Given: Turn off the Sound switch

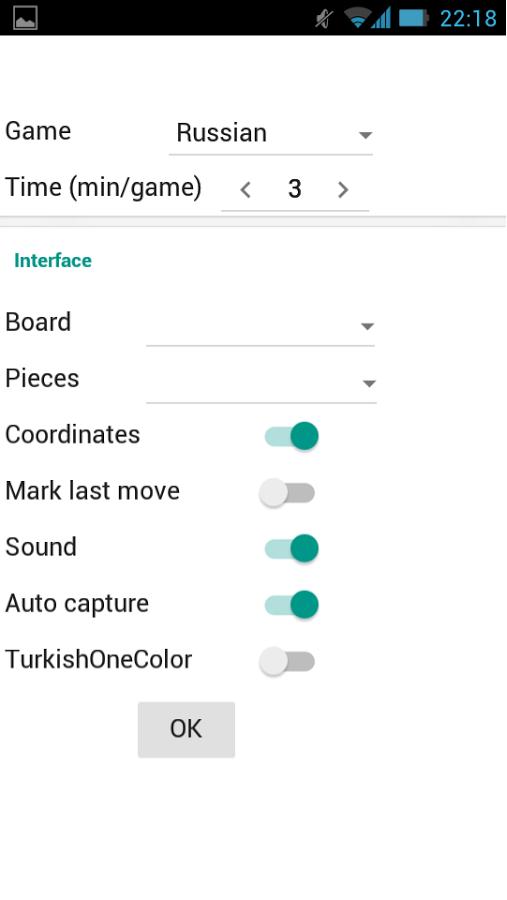Looking at the screenshot, I should tap(291, 548).
